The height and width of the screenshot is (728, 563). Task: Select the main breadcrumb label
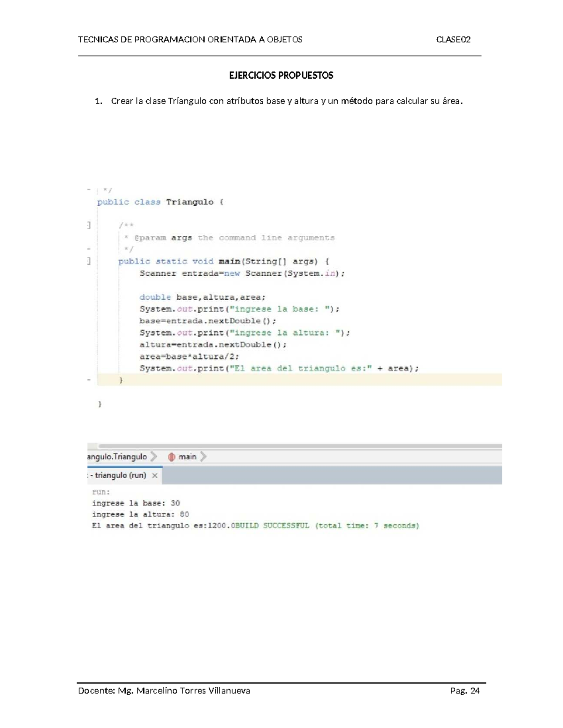187,457
